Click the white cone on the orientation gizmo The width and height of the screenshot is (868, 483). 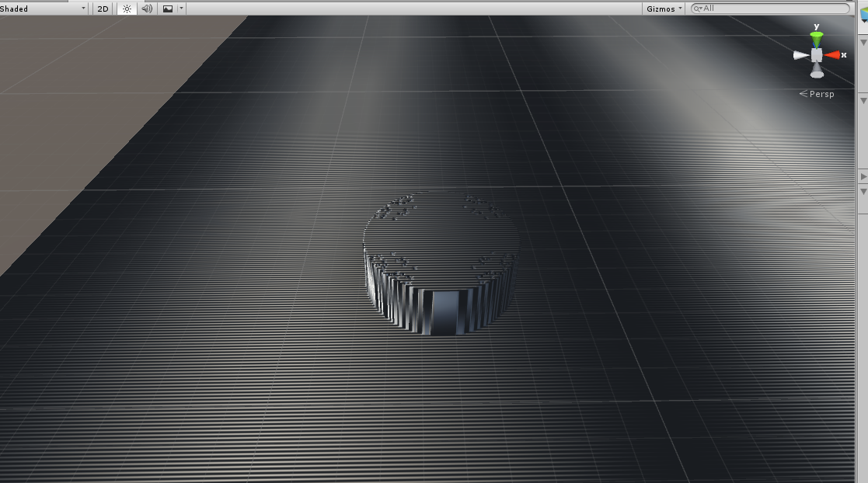[x=801, y=55]
